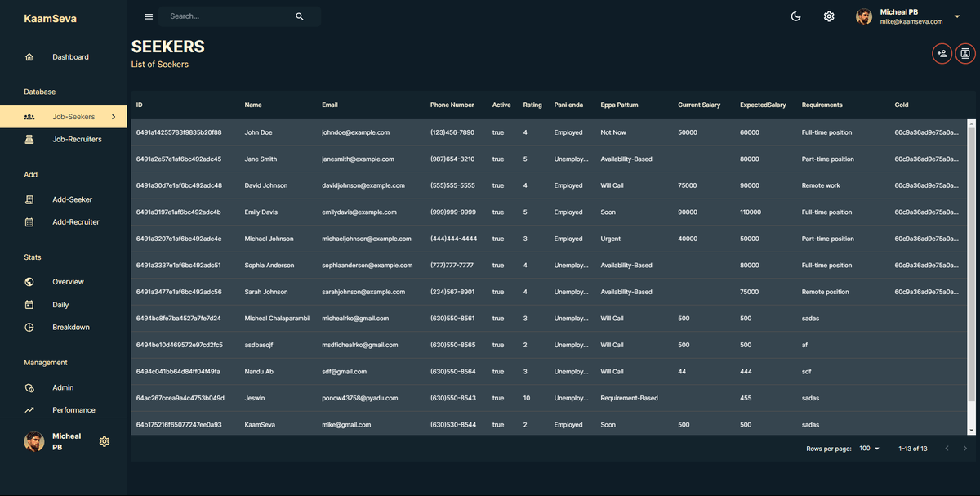Open sidebar footer settings gear
Viewport: 980px width, 496px height.
click(x=105, y=442)
